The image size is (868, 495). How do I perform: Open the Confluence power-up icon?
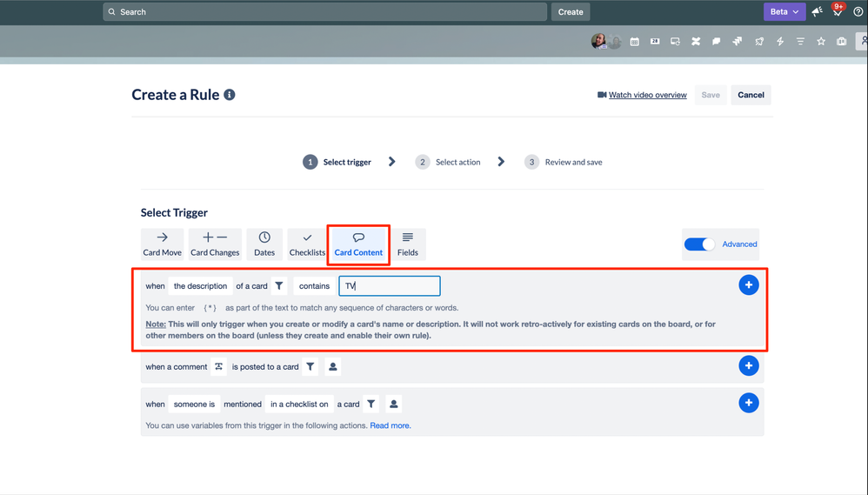696,42
